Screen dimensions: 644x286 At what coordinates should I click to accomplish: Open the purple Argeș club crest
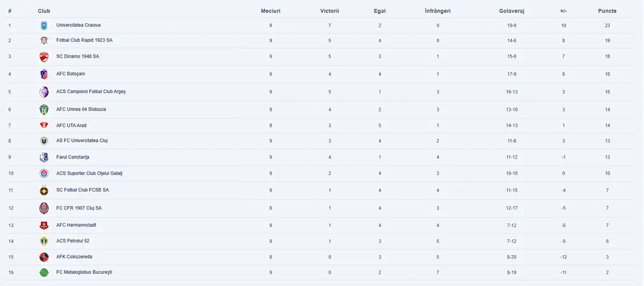[x=44, y=92]
